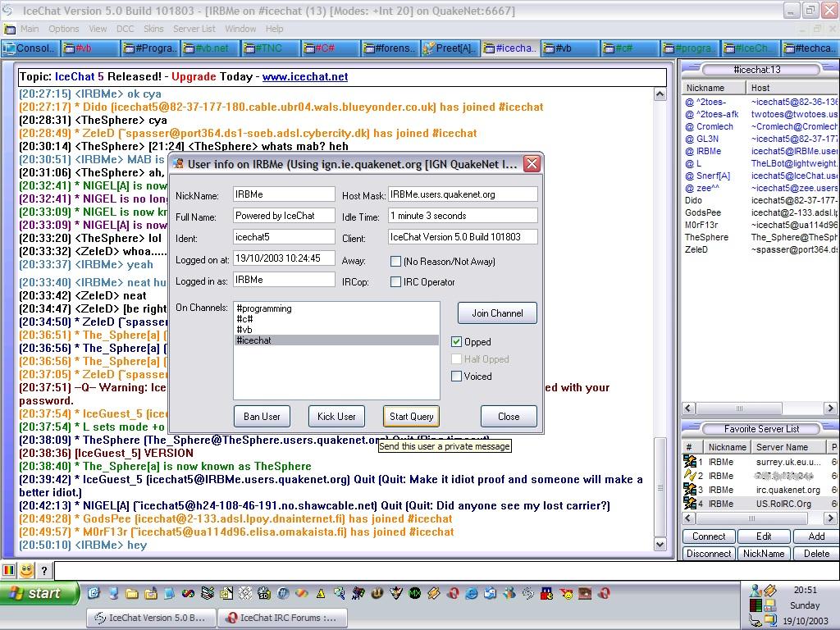Click the question mark help icon

click(x=44, y=571)
